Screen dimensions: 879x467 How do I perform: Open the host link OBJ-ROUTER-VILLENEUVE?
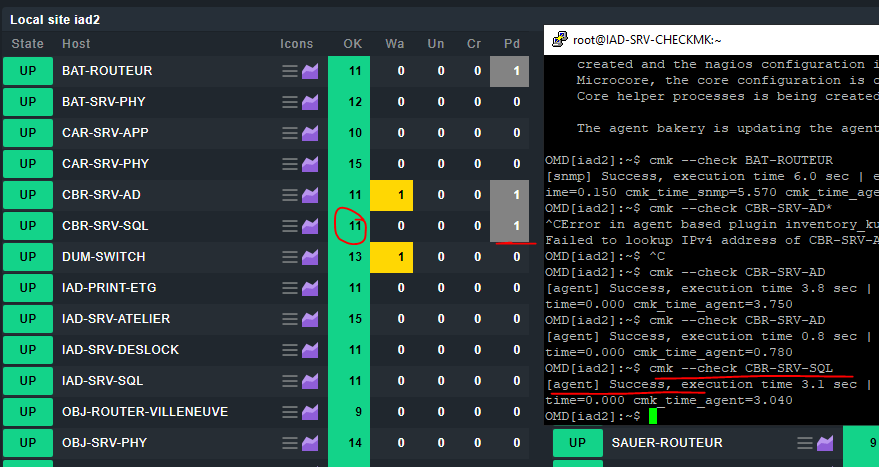tap(144, 412)
